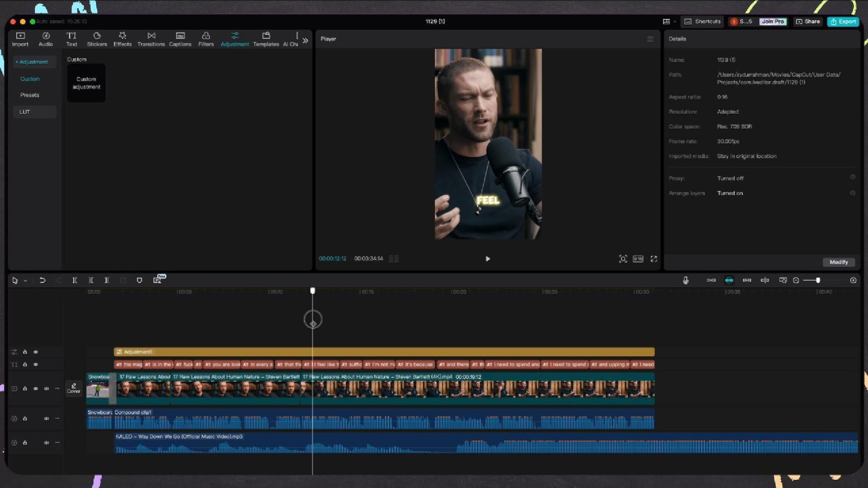Click the Split clip tool
Image resolution: width=868 pixels, height=488 pixels.
pyautogui.click(x=75, y=281)
